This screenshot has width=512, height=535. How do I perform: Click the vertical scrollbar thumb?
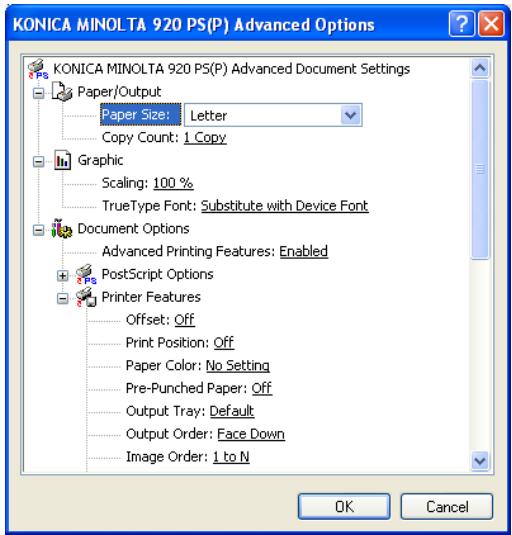point(480,169)
